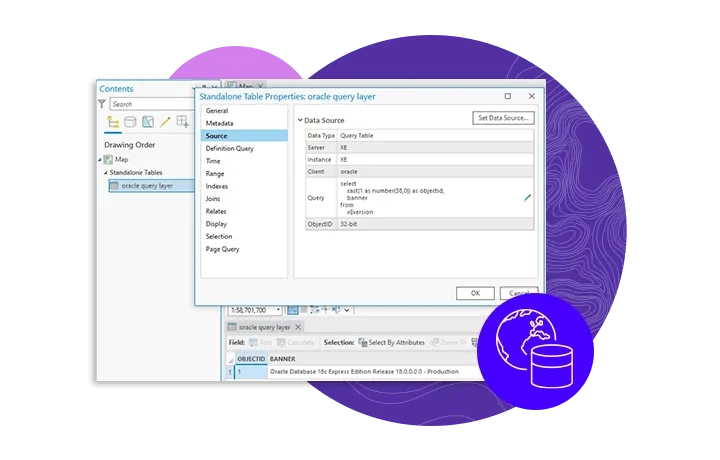
Task: Click the pencil edit icon beside Query
Action: (527, 198)
